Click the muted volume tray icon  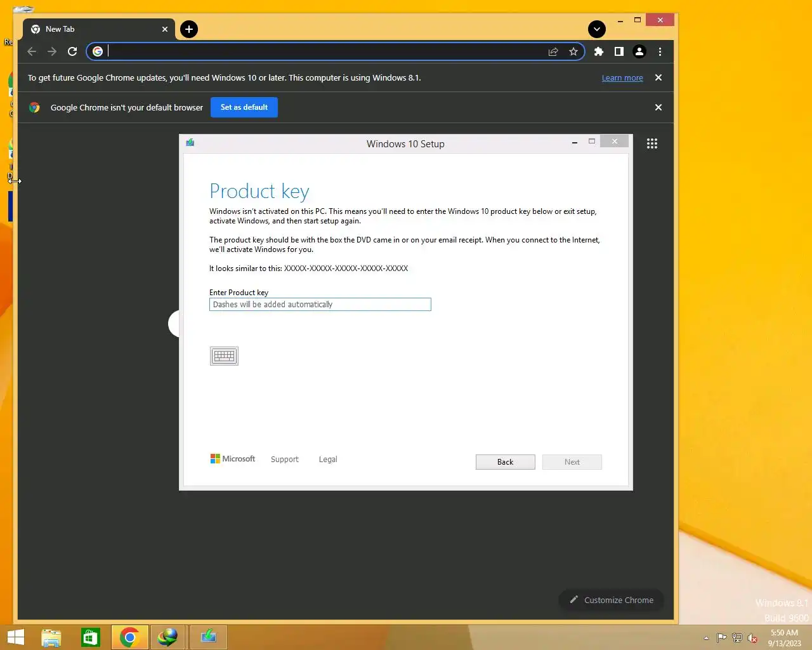tap(752, 638)
